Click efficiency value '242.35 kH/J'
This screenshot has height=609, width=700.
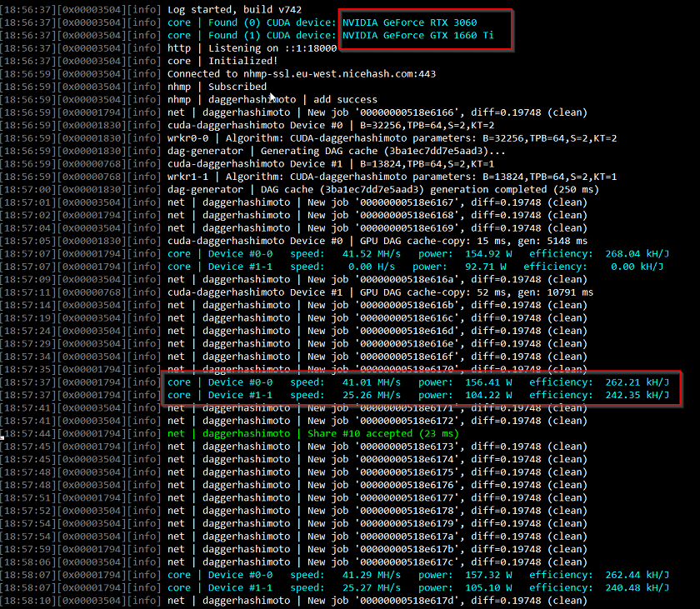tap(637, 395)
